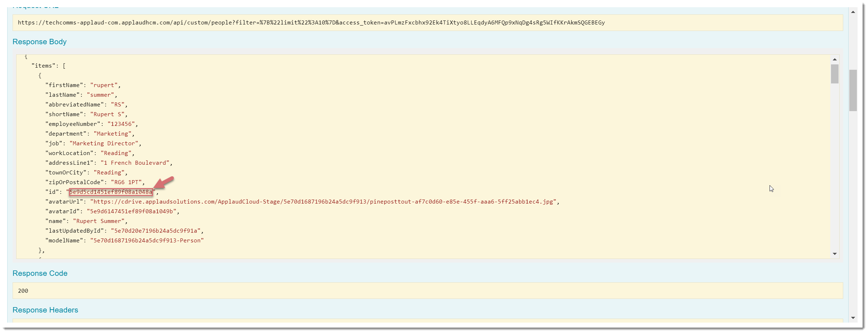Click the modelName value ending in Person
868x333 pixels.
[147, 241]
